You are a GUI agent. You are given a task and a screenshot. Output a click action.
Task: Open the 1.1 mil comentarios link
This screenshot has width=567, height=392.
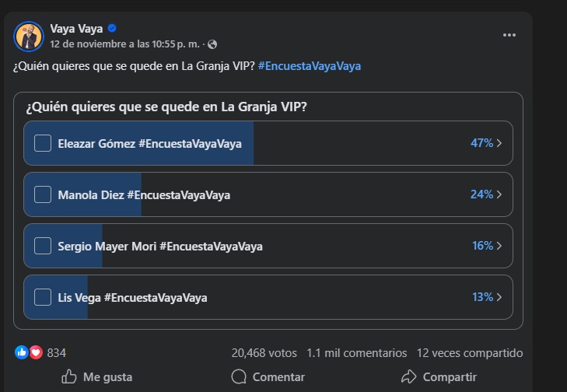(357, 352)
